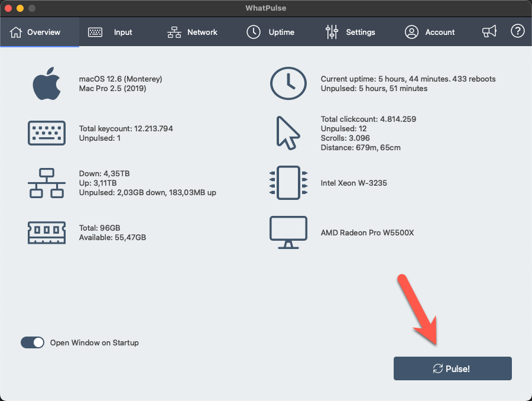Click 'AMD Radeon Pro W5500X' text
The image size is (532, 401).
pyautogui.click(x=367, y=232)
